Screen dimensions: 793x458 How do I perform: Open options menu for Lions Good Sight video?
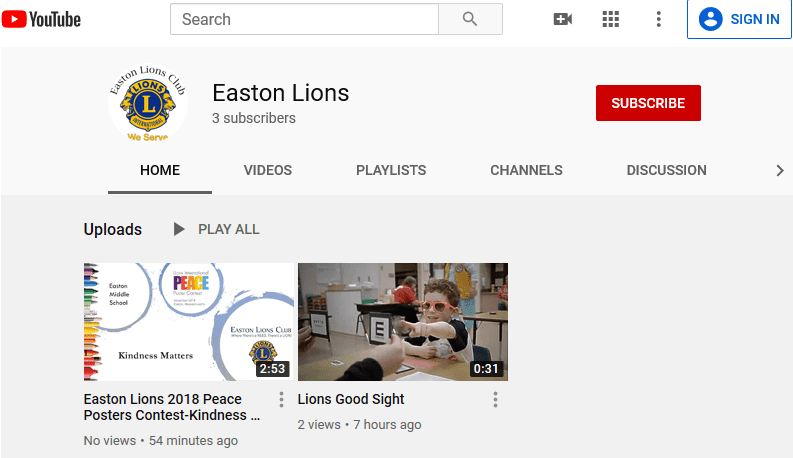[x=495, y=399]
